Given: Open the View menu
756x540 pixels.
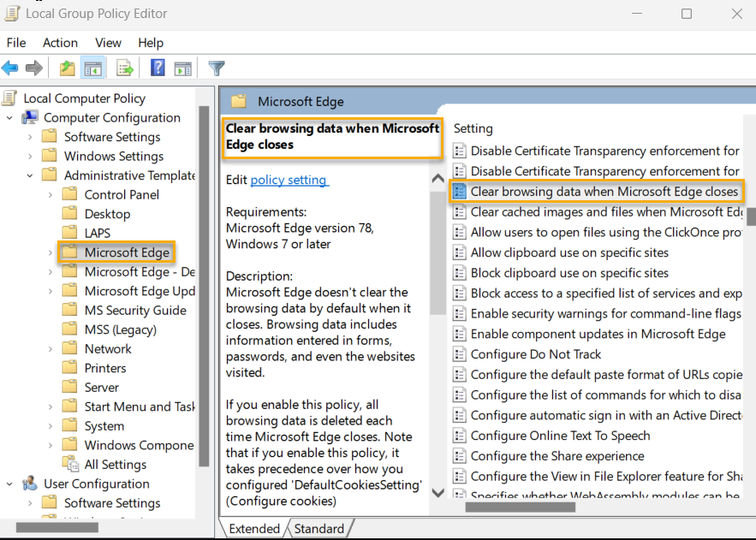Looking at the screenshot, I should tap(108, 43).
